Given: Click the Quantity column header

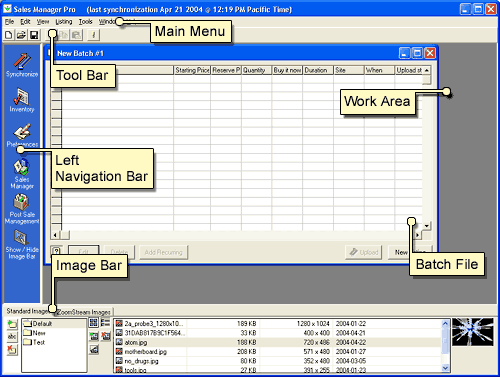Looking at the screenshot, I should [x=256, y=70].
